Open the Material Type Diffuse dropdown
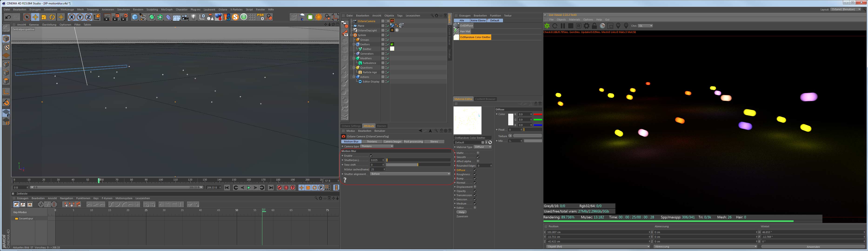 483,147
